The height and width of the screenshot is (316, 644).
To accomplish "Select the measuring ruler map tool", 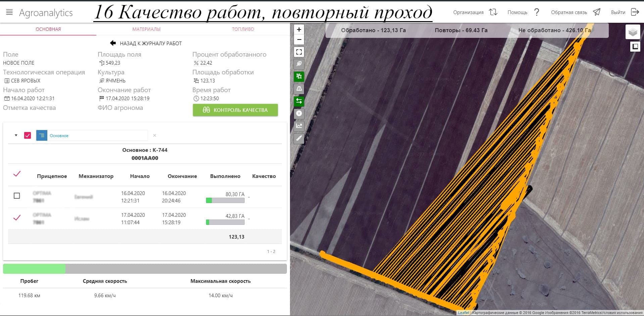I will [299, 138].
